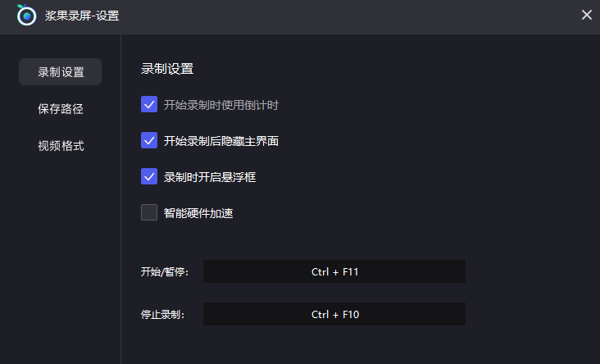Close the settings window with X

[586, 15]
